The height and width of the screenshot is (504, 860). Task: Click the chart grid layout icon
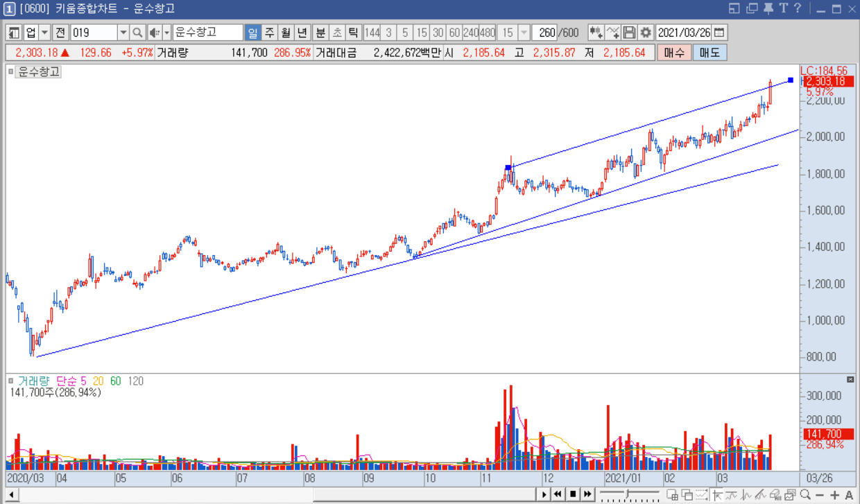click(672, 494)
